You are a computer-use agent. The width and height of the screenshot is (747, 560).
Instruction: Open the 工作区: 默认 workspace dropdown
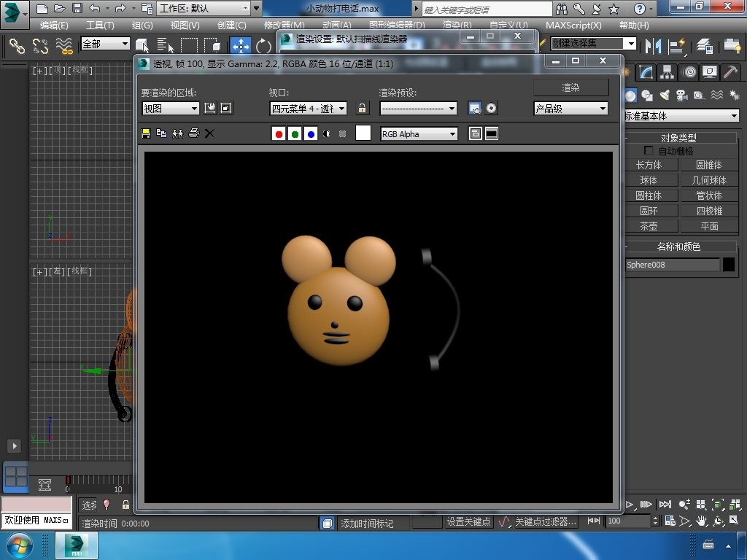tap(204, 8)
